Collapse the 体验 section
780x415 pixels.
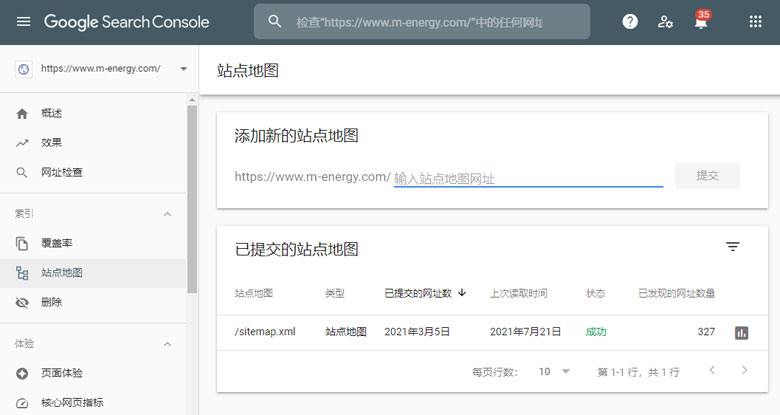tap(168, 344)
